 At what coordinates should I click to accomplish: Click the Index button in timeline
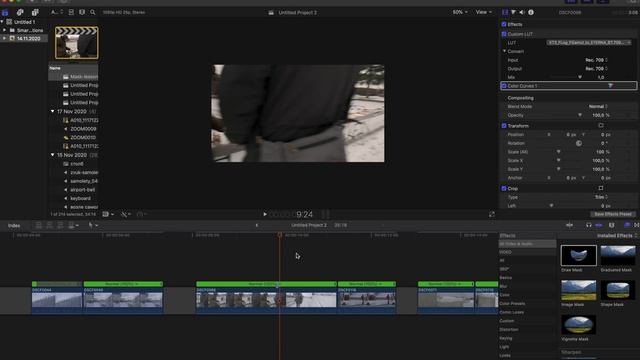coord(14,225)
